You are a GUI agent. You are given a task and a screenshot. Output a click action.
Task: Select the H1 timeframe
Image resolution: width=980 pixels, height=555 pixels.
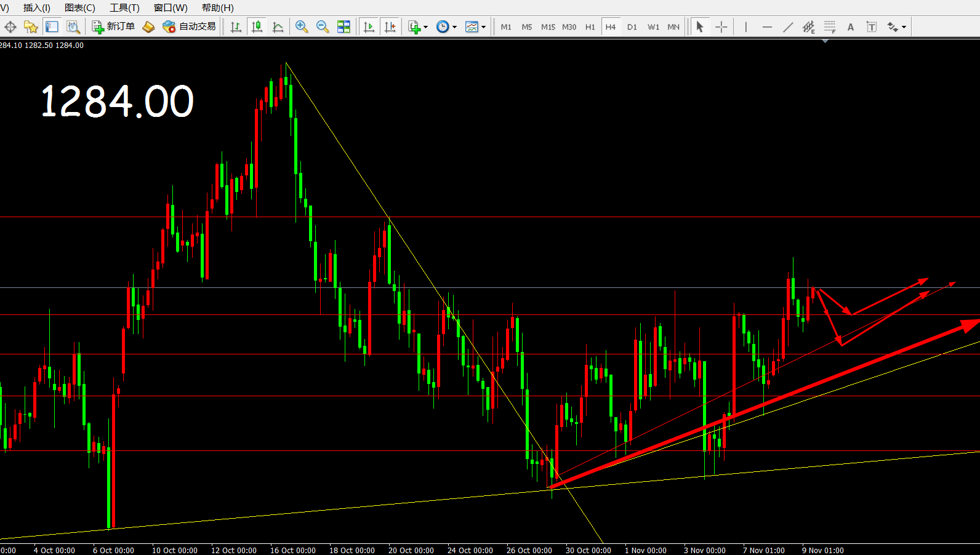[590, 27]
